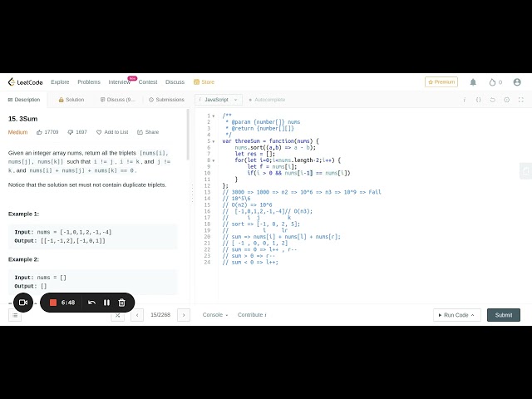Open editor info icon
Viewport: 532px width, 399px height.
465,100
